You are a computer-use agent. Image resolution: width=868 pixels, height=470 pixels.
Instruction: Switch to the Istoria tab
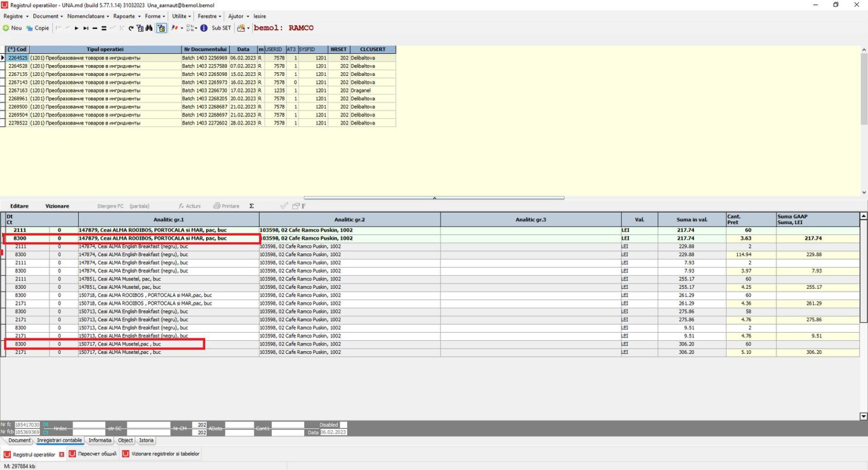[146, 441]
